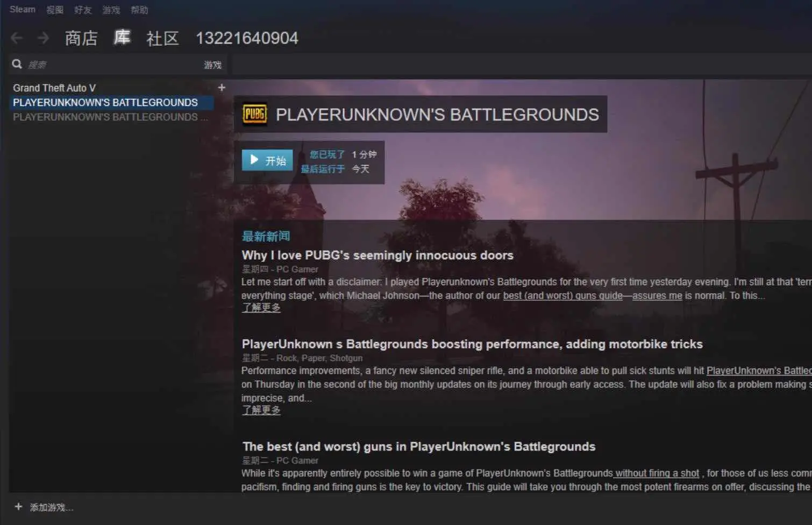This screenshot has height=525, width=812.
Task: Go back with the left arrow
Action: click(x=17, y=38)
